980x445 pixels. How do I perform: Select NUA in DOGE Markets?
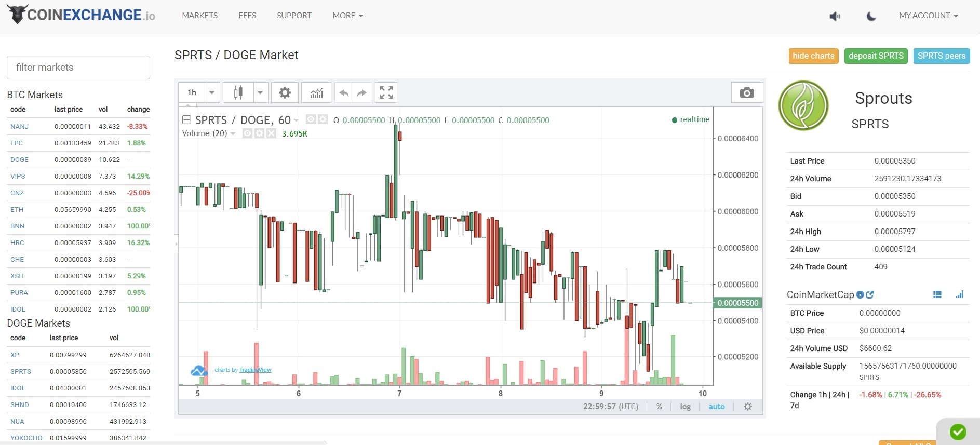[17, 421]
